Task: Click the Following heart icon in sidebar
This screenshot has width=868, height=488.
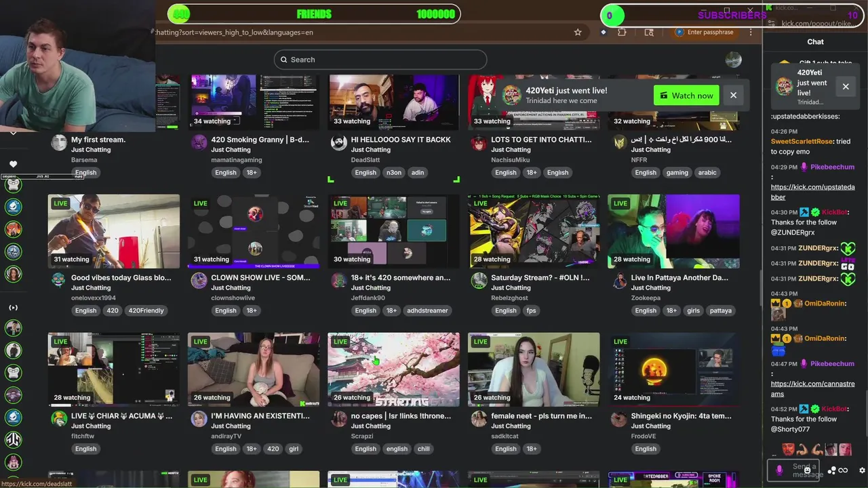Action: (13, 164)
